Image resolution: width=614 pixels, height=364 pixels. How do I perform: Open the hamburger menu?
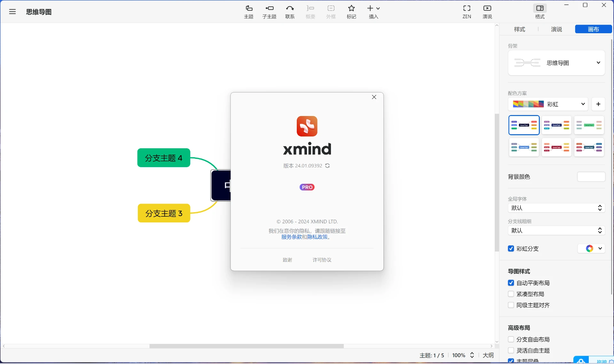point(12,12)
